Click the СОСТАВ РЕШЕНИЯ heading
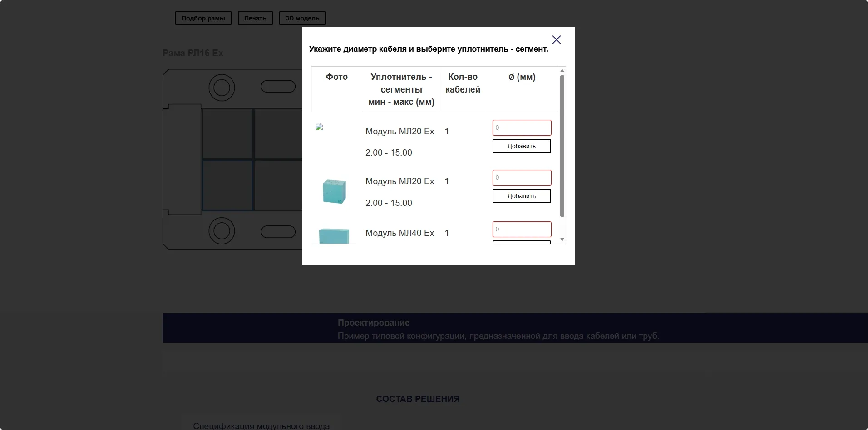 [x=418, y=399]
